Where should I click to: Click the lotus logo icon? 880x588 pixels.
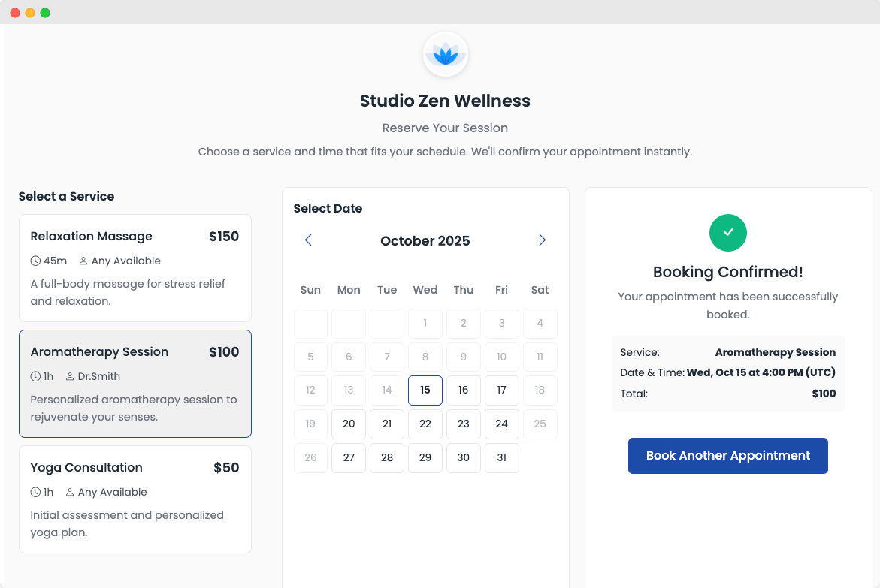click(446, 54)
